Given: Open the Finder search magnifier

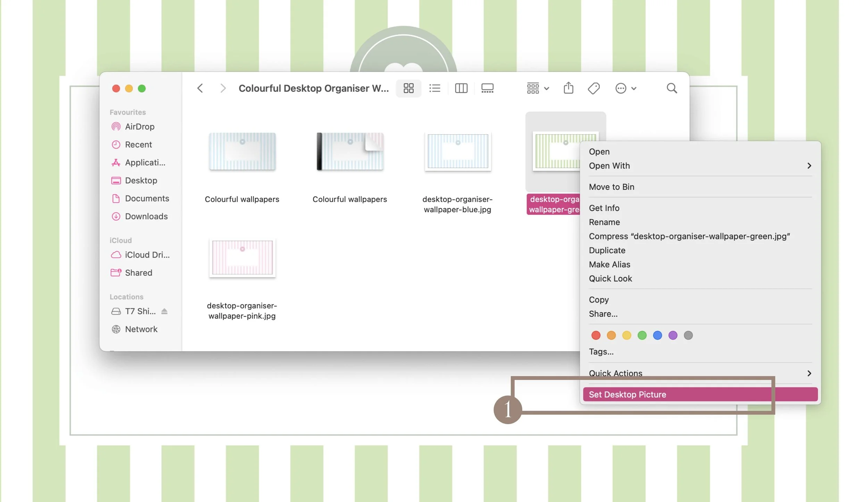Looking at the screenshot, I should click(671, 88).
